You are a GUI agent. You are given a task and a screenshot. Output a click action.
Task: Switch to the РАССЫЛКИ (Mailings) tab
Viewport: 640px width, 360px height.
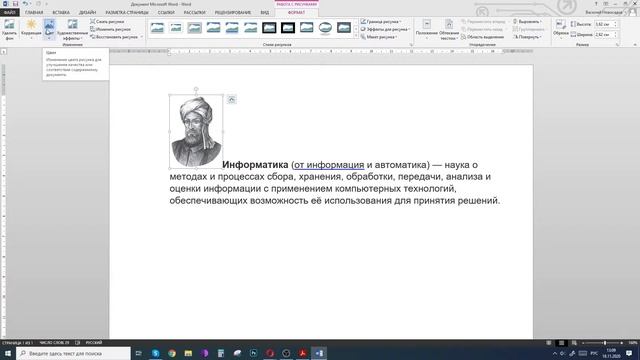194,13
